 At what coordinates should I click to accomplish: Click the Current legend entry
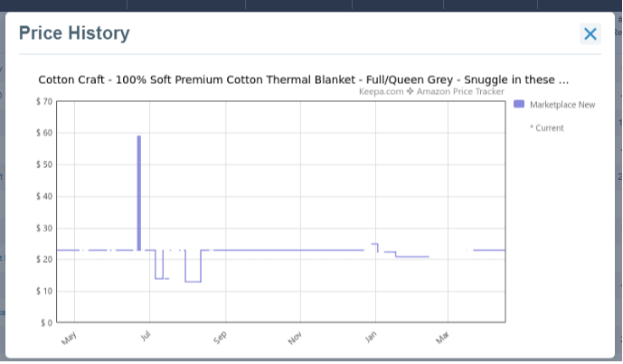click(x=547, y=128)
